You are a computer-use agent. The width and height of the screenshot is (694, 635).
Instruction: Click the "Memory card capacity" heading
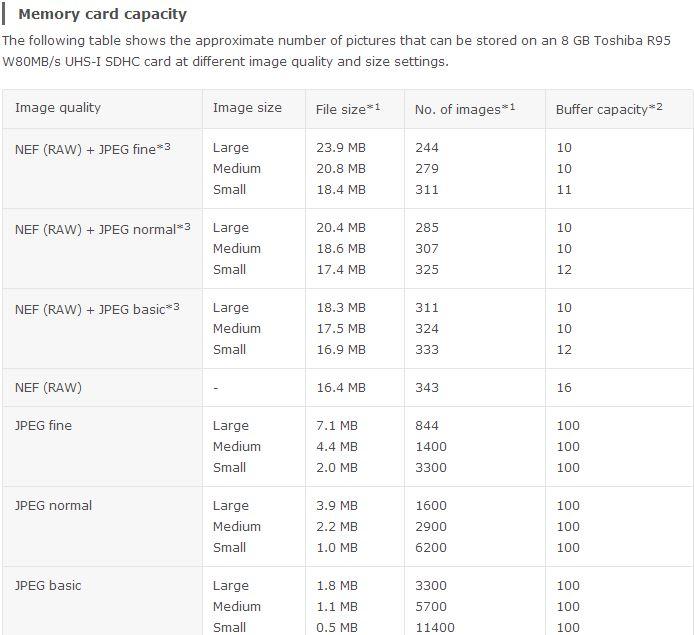102,14
